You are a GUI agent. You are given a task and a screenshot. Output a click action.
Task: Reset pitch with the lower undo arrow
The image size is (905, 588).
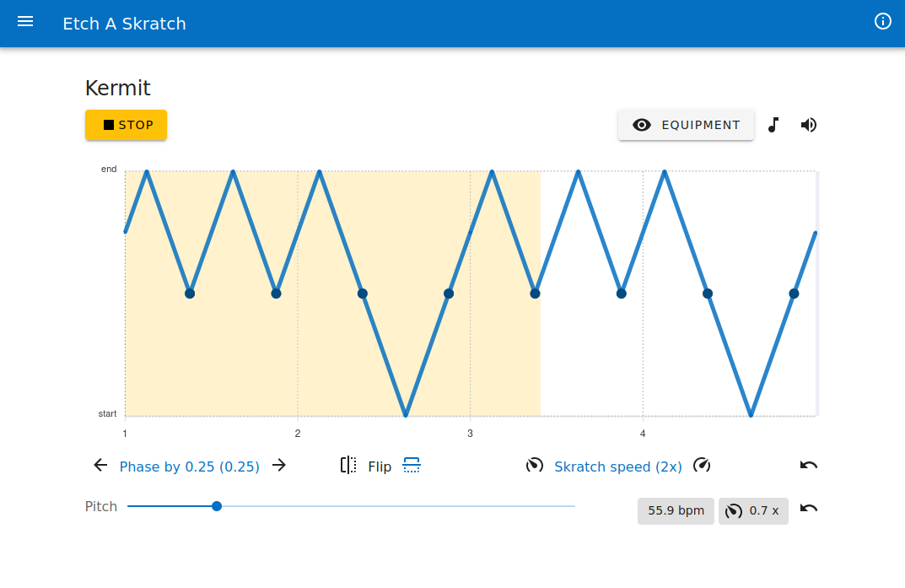point(809,508)
